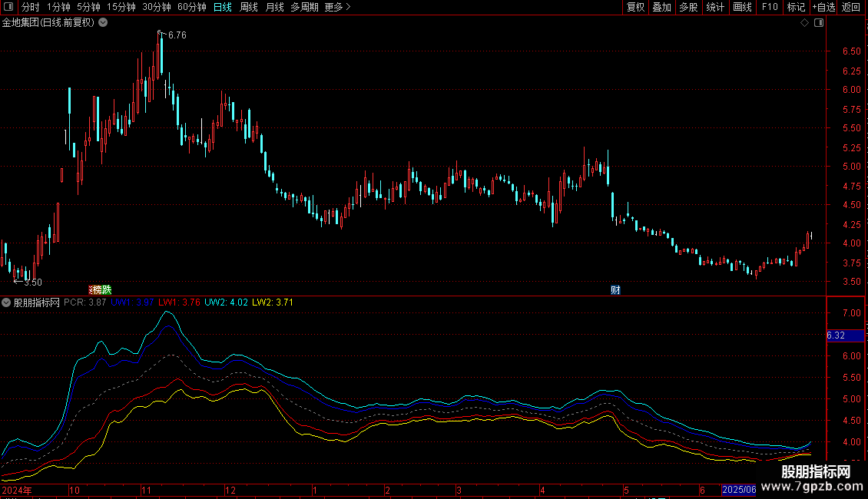Click the 2025/06 date label on timeline
868x499 pixels.
click(x=739, y=490)
